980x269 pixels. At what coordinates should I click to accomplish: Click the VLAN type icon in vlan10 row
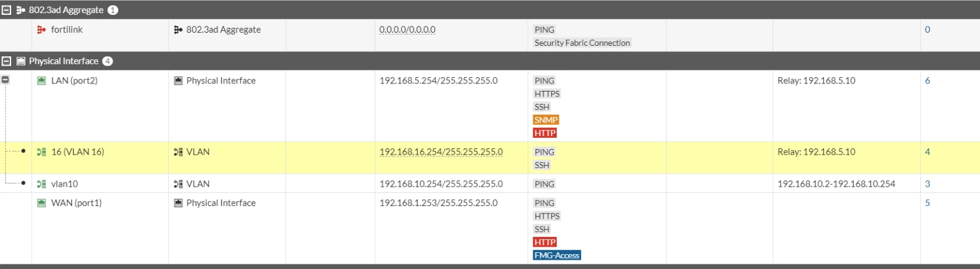tap(178, 184)
